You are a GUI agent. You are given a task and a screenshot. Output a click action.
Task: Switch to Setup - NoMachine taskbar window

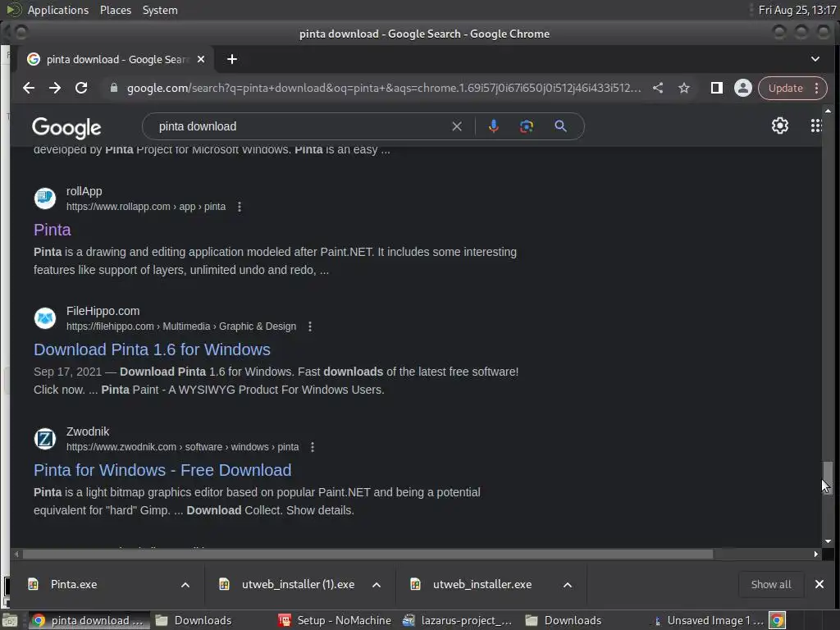click(335, 620)
